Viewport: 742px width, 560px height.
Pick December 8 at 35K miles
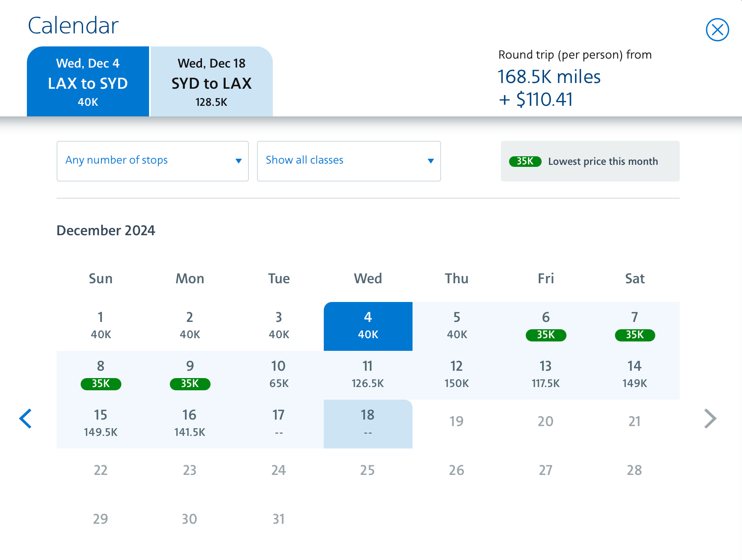coord(101,375)
